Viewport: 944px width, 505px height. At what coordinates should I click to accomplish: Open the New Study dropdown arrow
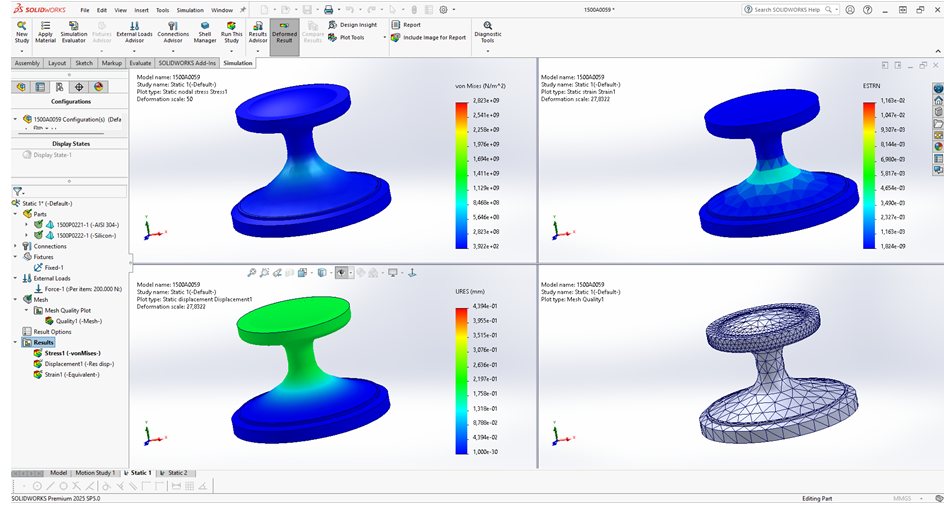22,51
